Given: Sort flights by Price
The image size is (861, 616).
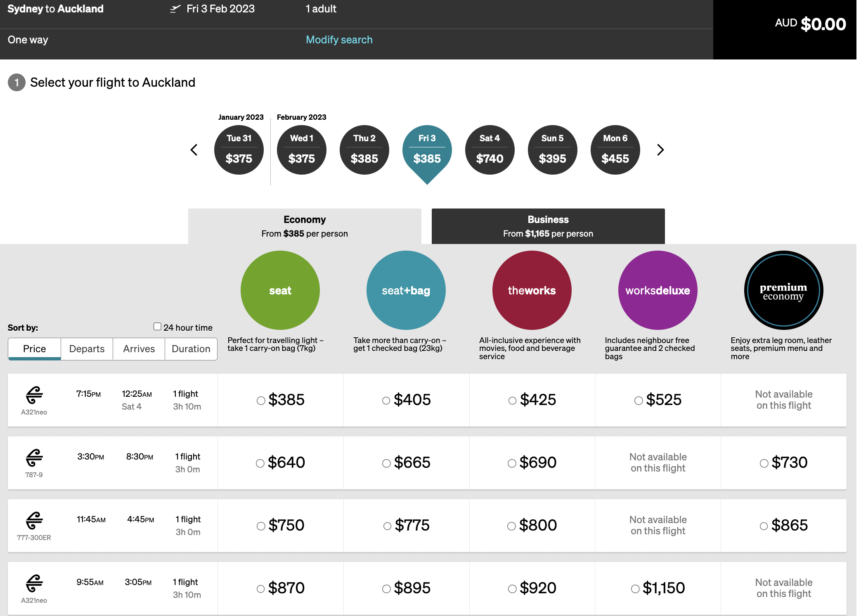Looking at the screenshot, I should (x=35, y=349).
